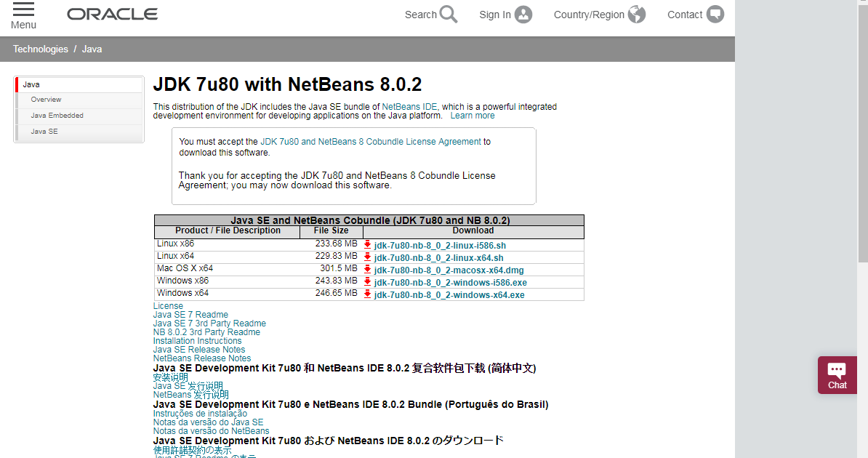Open the NetBeans IDE link
Screen dimensions: 868x458
(x=409, y=107)
